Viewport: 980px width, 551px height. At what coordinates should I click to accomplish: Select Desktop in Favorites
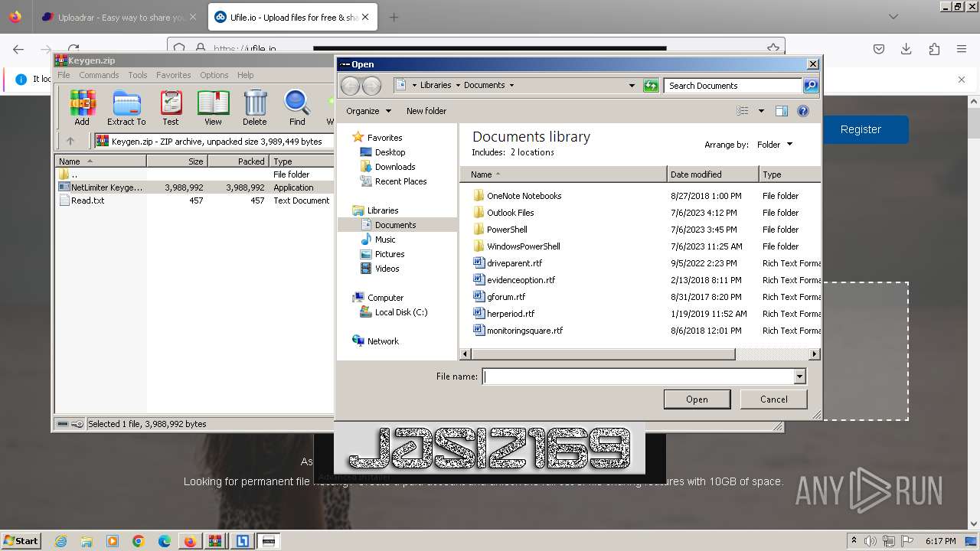coord(390,152)
